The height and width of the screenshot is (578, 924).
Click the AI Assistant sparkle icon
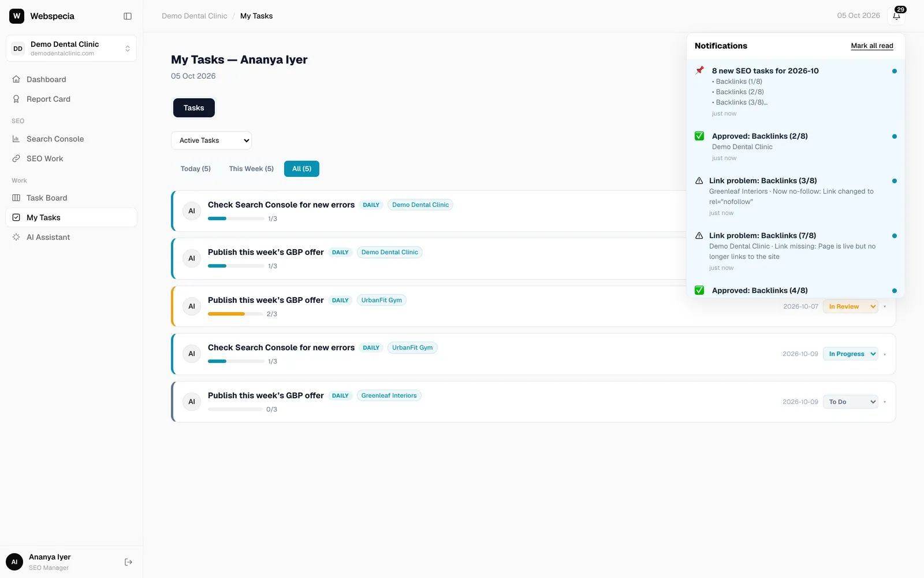16,237
